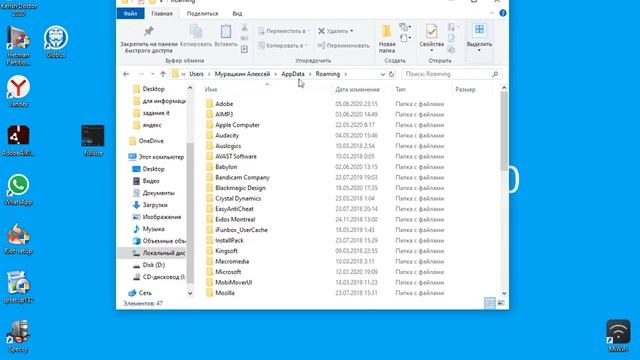Switch to the Share ribbon tab
The image size is (640, 360).
(202, 13)
